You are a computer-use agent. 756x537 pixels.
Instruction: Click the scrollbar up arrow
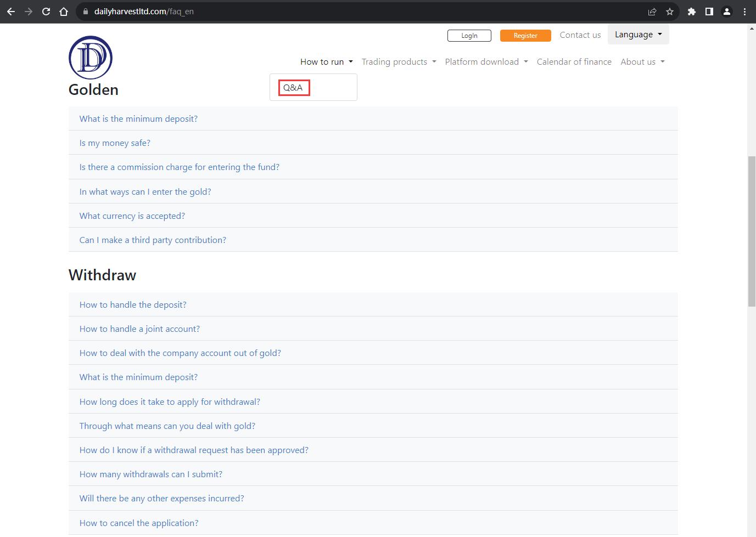tap(752, 28)
